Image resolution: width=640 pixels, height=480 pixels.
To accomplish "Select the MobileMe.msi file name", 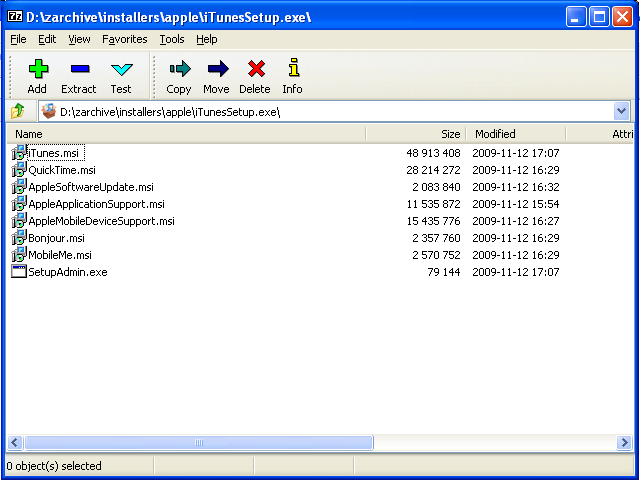I will 60,255.
